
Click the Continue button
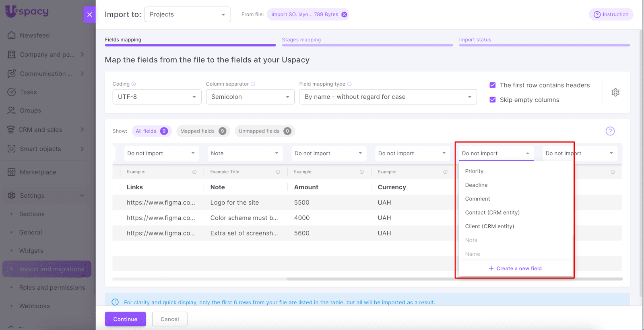[x=125, y=319]
